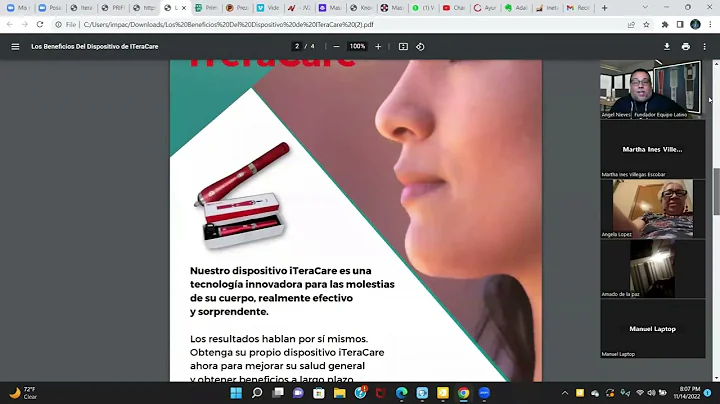Screen dimensions: 720x404
Task: Open the Wi-Fi network tray icon
Action: [x=640, y=393]
